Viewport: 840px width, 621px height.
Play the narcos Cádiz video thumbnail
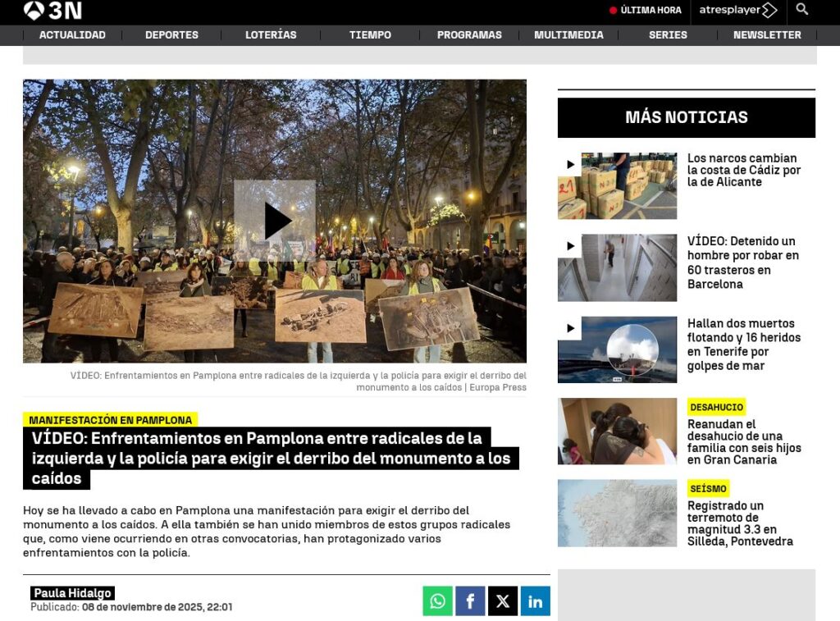pyautogui.click(x=617, y=185)
